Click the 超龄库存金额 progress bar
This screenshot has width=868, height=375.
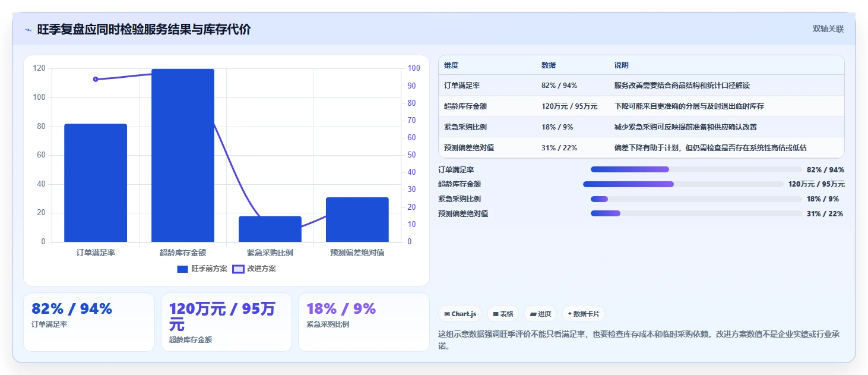click(683, 184)
